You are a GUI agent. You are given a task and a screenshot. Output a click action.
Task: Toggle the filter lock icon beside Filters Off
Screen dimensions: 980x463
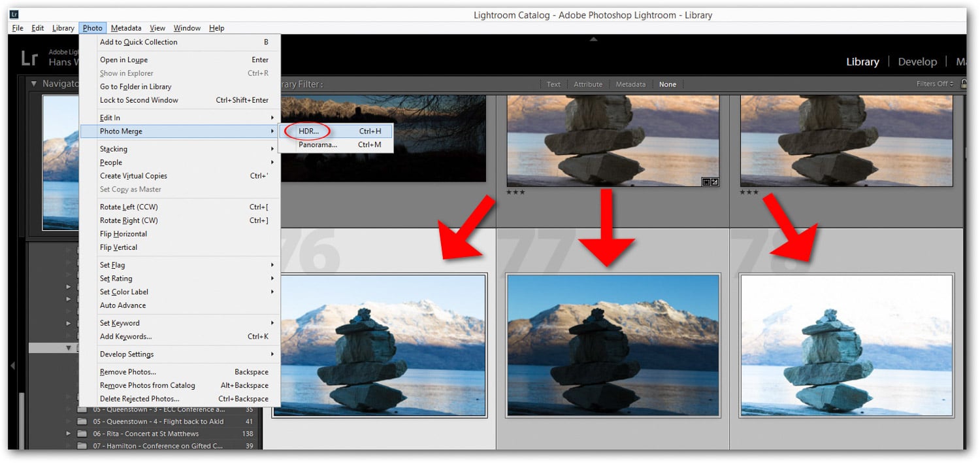point(963,84)
